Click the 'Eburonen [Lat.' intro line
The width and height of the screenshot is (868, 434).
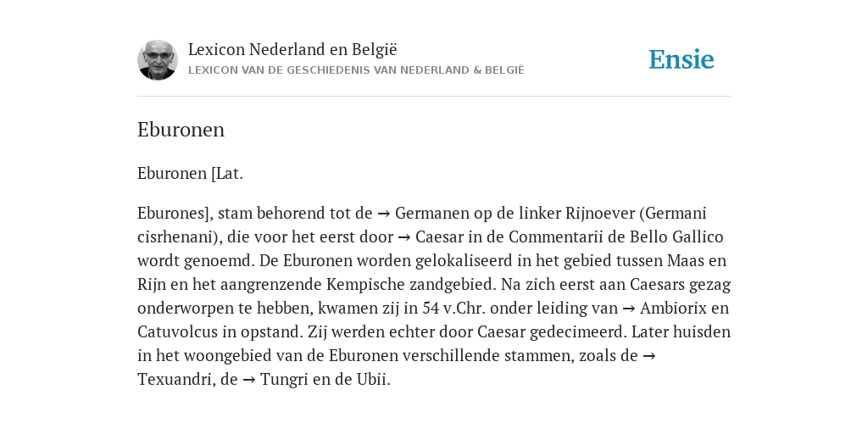(191, 173)
